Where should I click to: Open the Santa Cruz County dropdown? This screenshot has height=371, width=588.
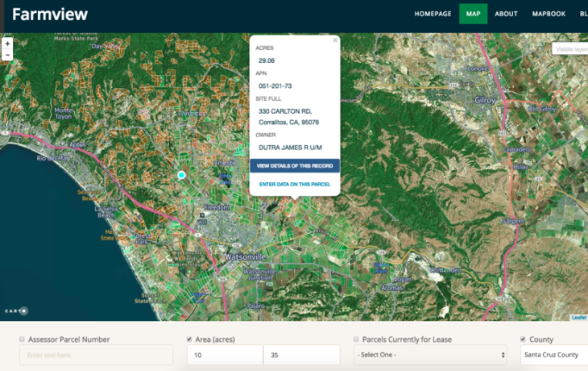coord(554,355)
